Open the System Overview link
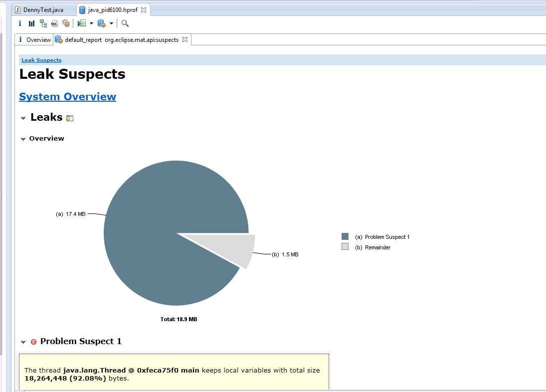This screenshot has height=392, width=546. (67, 96)
